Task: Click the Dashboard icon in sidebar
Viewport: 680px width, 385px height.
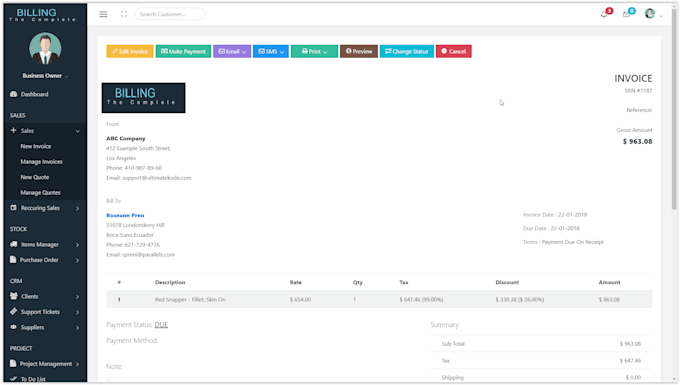Action: click(x=13, y=94)
